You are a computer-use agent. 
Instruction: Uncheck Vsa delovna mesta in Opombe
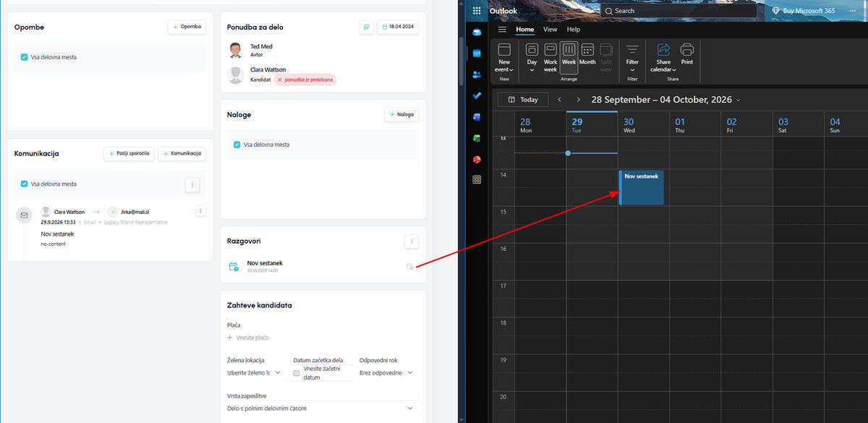pyautogui.click(x=25, y=57)
